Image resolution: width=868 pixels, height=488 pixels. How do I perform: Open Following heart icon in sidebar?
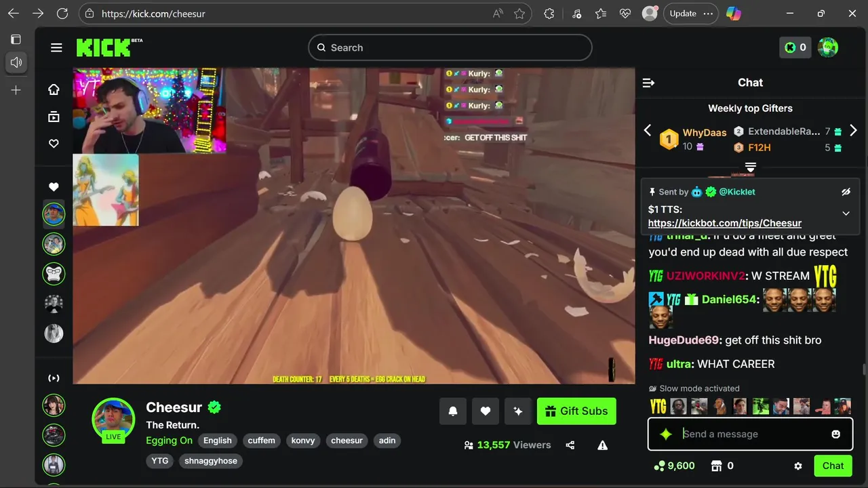tap(54, 144)
